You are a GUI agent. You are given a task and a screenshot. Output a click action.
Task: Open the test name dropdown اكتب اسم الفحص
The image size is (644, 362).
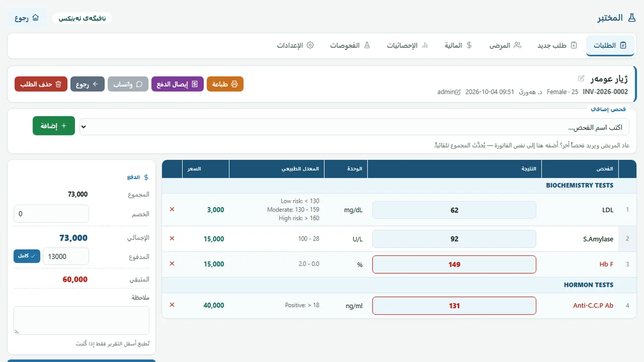354,127
